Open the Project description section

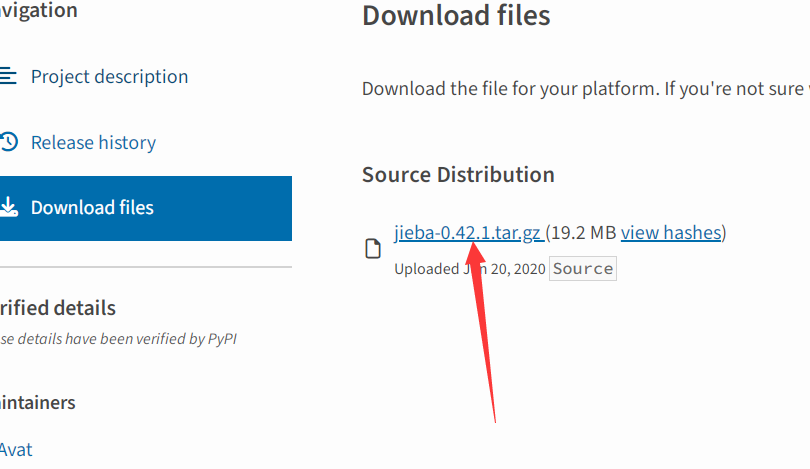tap(110, 76)
